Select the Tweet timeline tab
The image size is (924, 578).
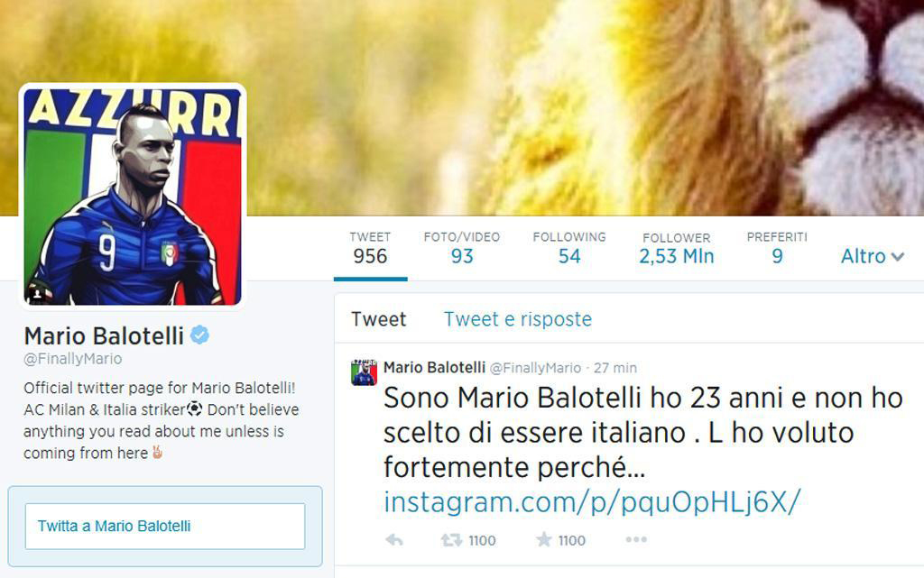378,319
